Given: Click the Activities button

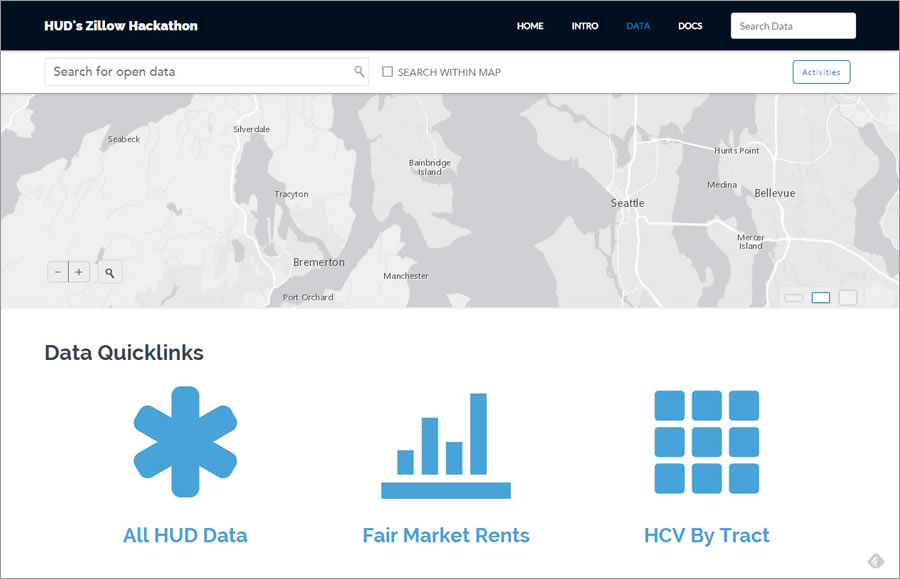Looking at the screenshot, I should click(821, 71).
